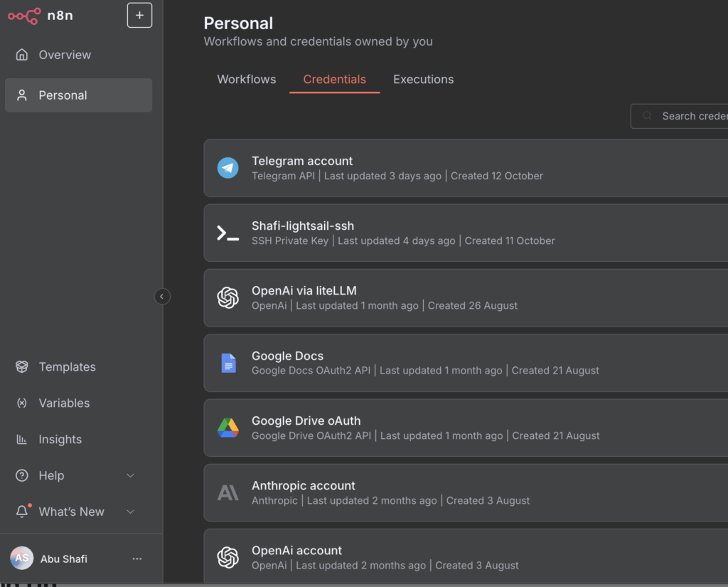Viewport: 728px width, 587px height.
Task: Open user menu with three dots icon
Action: [x=137, y=559]
